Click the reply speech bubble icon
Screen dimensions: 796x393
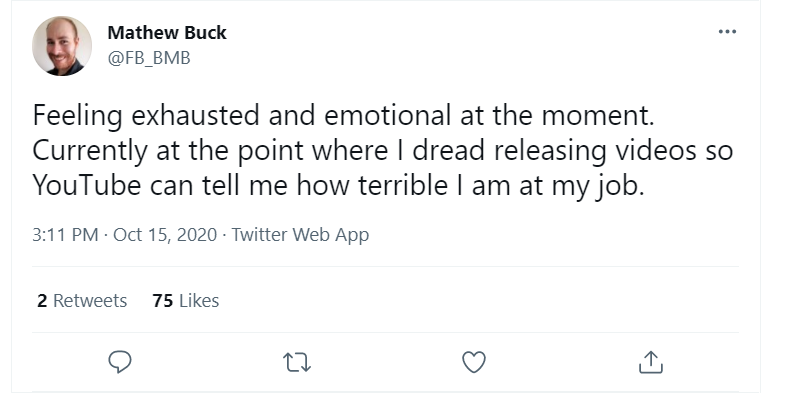point(120,362)
